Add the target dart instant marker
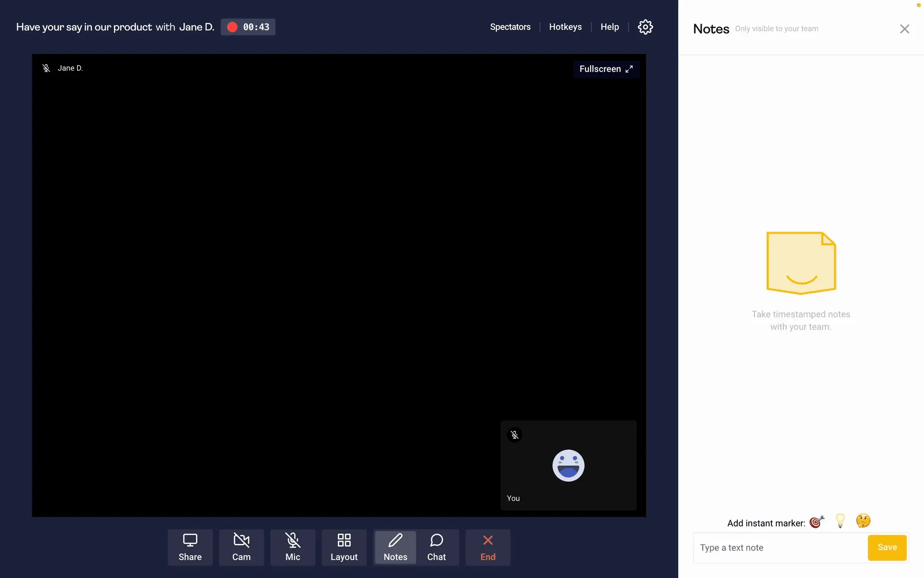This screenshot has height=578, width=924. (x=817, y=522)
